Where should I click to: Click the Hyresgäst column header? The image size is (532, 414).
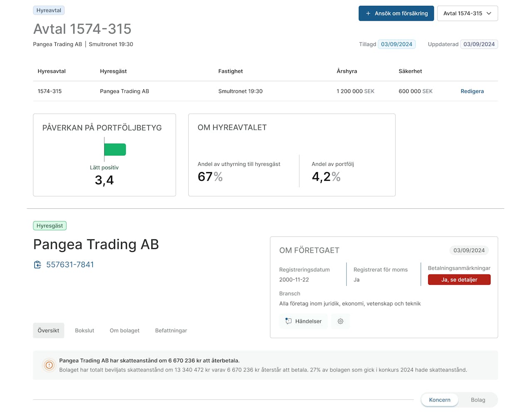point(113,71)
